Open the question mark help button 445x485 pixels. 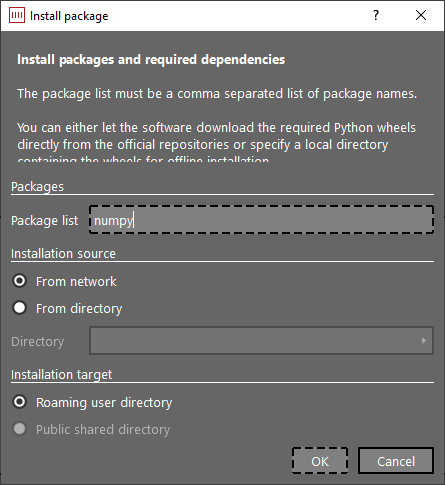click(x=376, y=15)
